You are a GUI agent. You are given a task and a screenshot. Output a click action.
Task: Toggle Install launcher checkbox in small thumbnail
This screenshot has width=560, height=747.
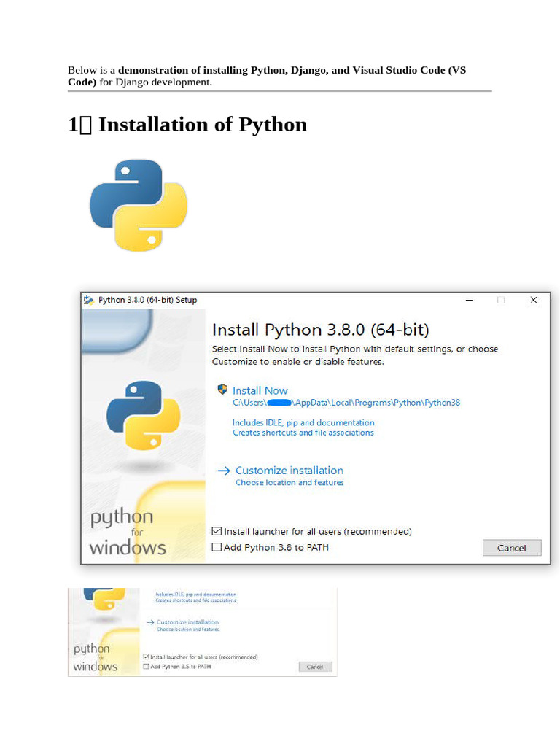point(146,657)
